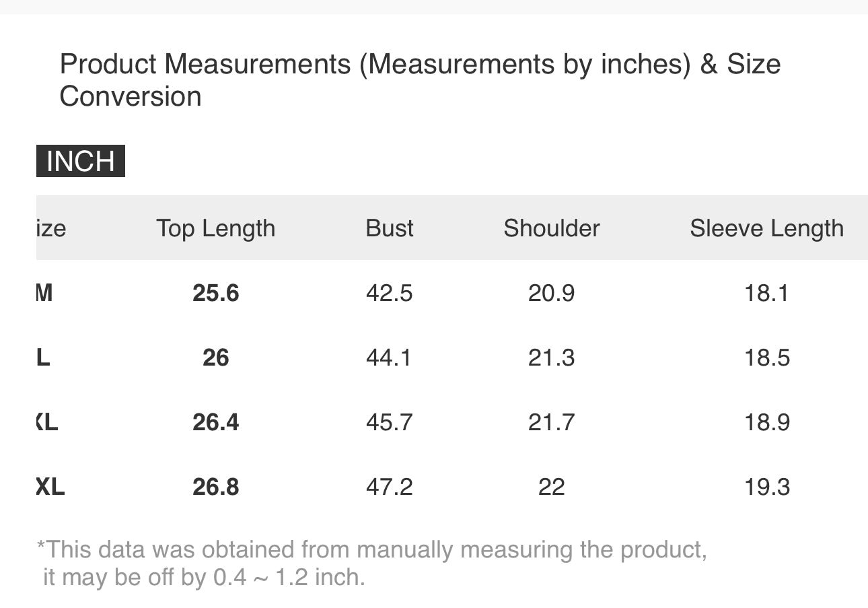Select the M size row label
This screenshot has width=868, height=608.
pos(44,293)
